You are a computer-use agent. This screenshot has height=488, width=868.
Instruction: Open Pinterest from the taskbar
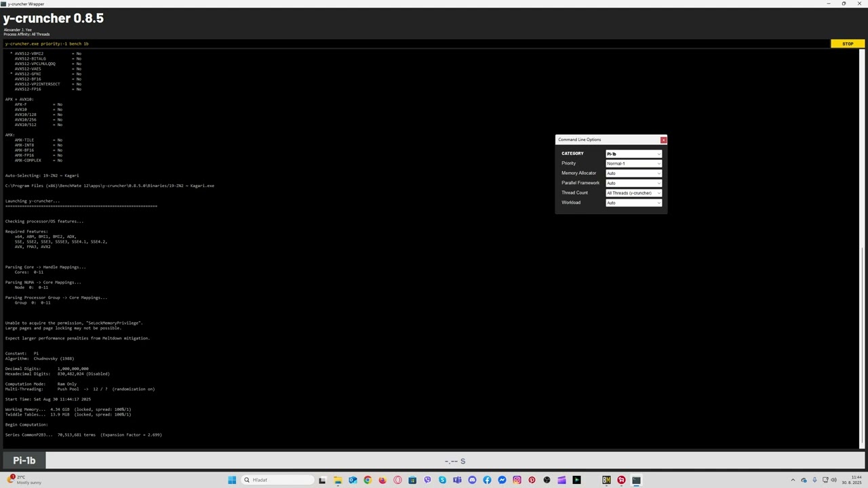pyautogui.click(x=532, y=480)
